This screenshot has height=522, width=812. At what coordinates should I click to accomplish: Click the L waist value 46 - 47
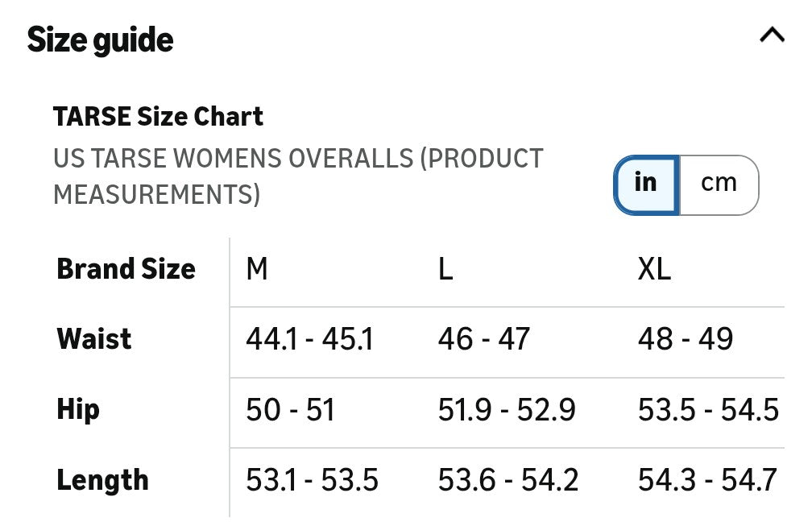(x=483, y=339)
